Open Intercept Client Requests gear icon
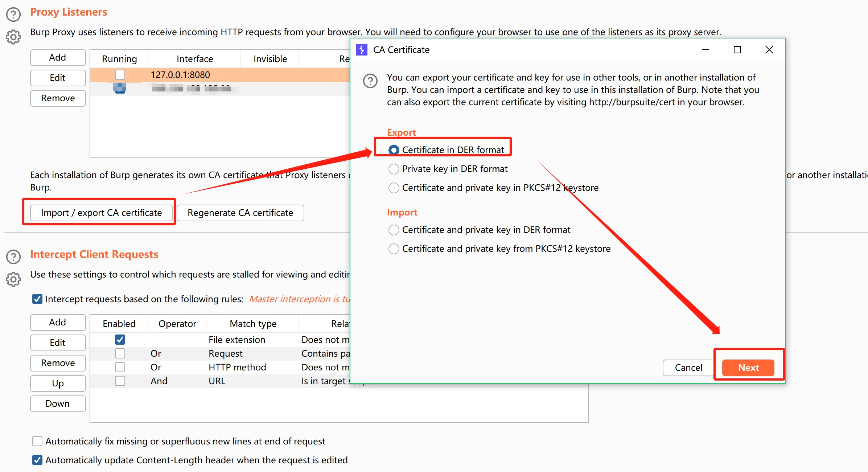Screen dimensions: 868x472 13,279
